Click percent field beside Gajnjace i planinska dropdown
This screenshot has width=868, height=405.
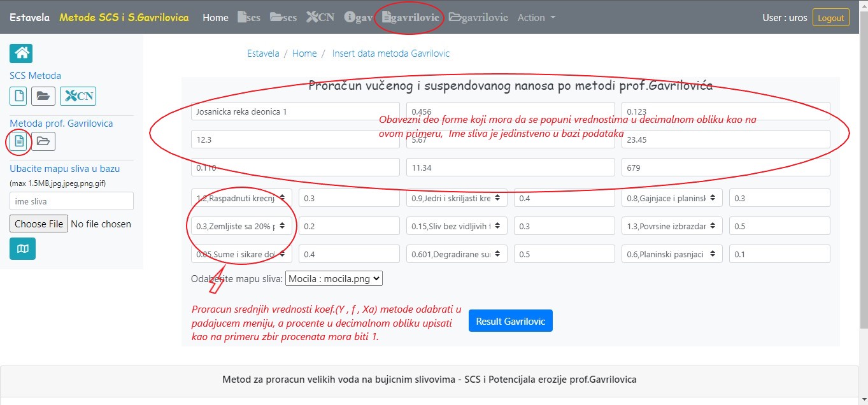(x=780, y=198)
